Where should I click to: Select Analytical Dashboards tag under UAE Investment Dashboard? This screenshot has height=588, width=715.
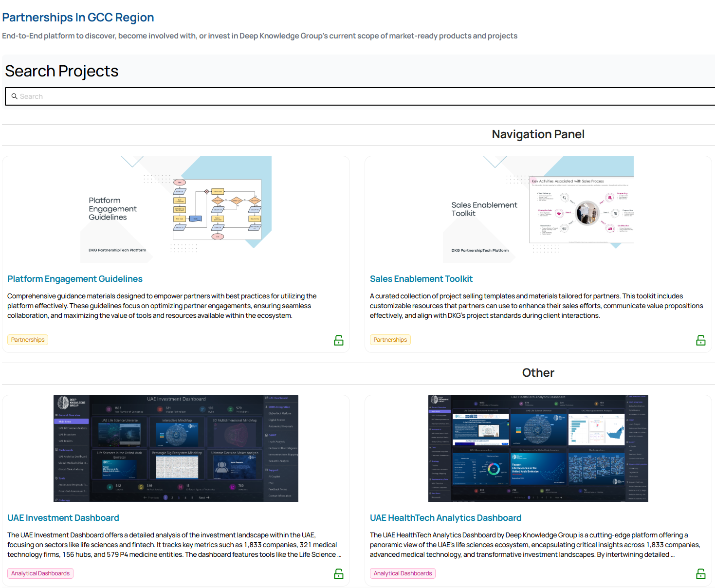(x=40, y=573)
